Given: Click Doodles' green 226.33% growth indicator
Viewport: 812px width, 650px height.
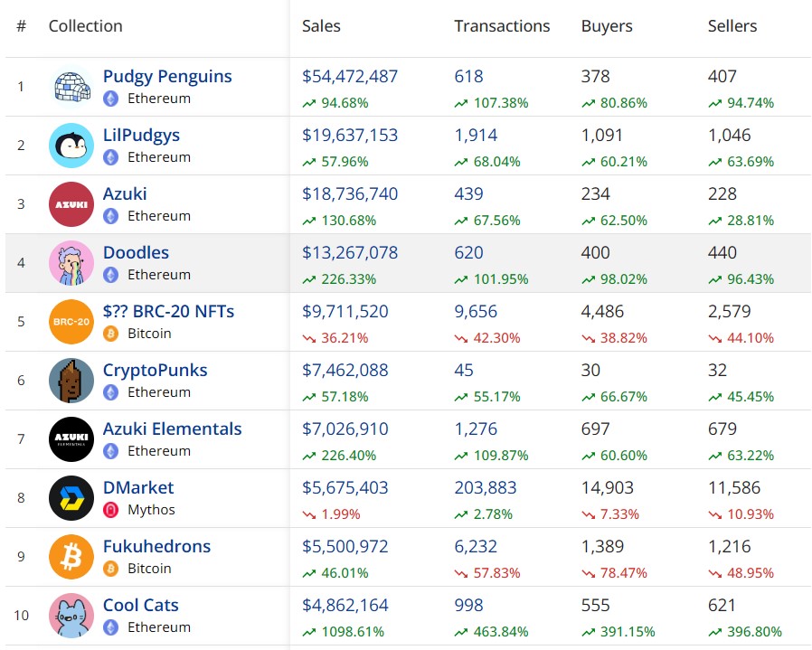Looking at the screenshot, I should coord(341,280).
